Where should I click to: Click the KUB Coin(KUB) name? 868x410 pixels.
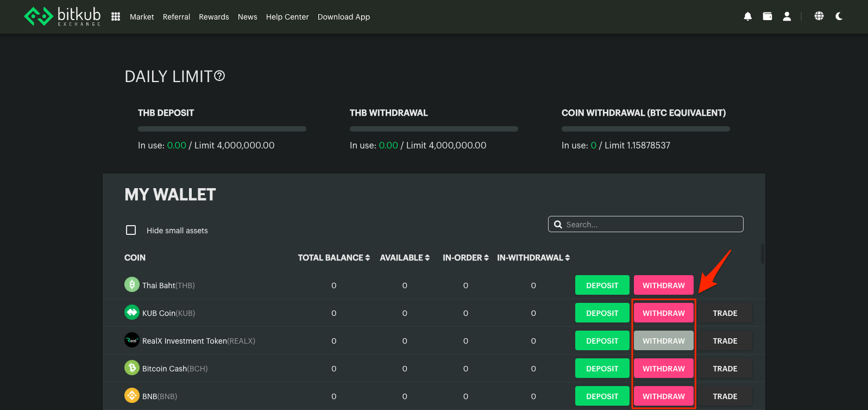[x=168, y=313]
